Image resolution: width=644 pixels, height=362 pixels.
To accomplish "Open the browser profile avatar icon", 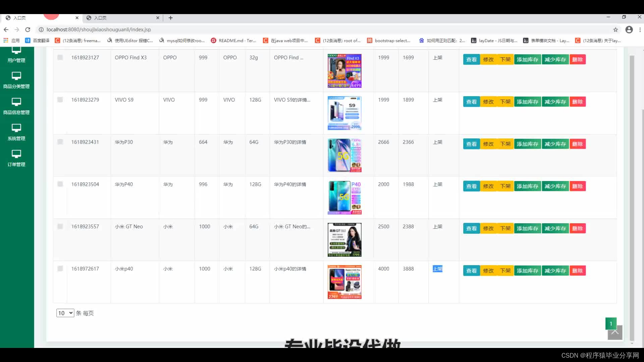I will tap(629, 29).
